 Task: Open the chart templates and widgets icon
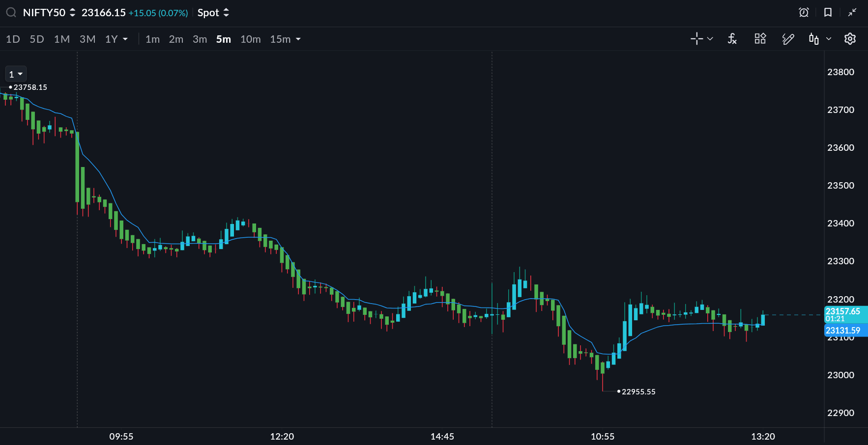tap(760, 39)
